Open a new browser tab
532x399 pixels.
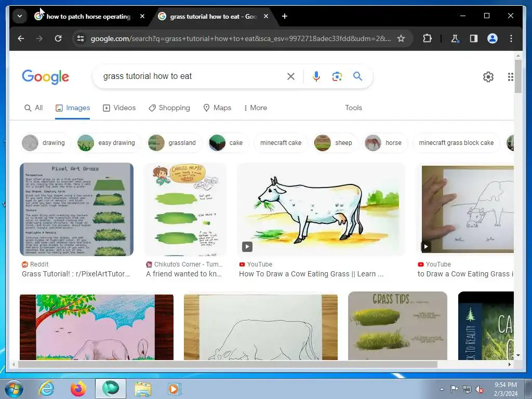[x=284, y=16]
